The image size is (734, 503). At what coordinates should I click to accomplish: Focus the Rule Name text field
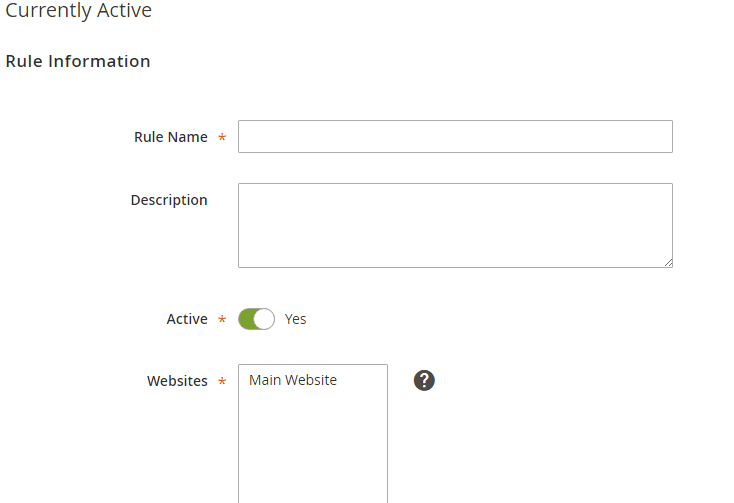pyautogui.click(x=455, y=137)
